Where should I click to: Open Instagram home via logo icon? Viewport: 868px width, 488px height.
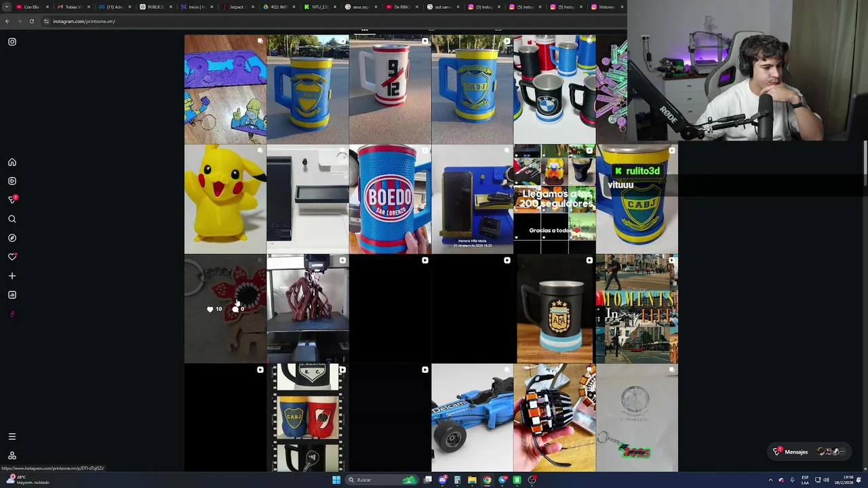12,42
